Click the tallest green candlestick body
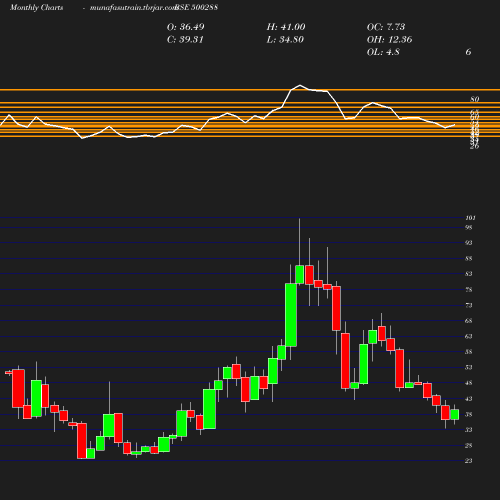Viewport: 500px width, 500px height. click(x=291, y=315)
